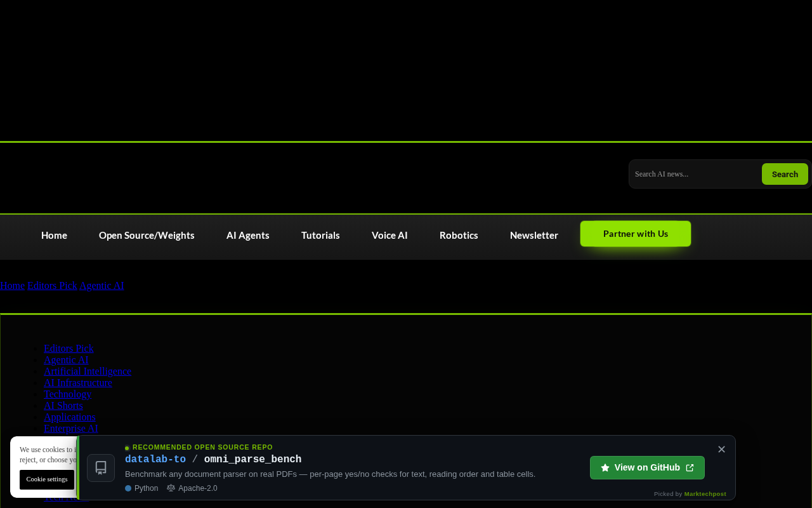Click the Recommended Open Source Repo label
Image resolution: width=812 pixels, height=508 pixels.
[x=202, y=448]
